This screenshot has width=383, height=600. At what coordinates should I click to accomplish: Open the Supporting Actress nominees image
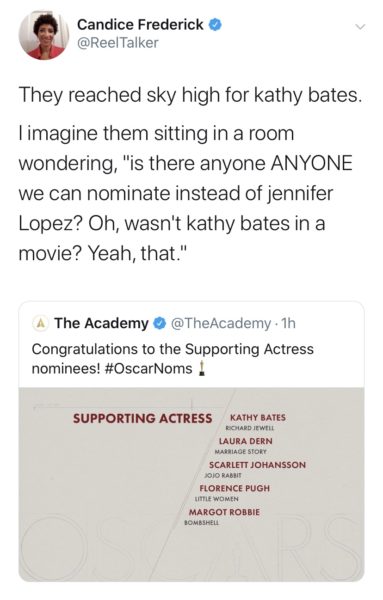point(191,484)
